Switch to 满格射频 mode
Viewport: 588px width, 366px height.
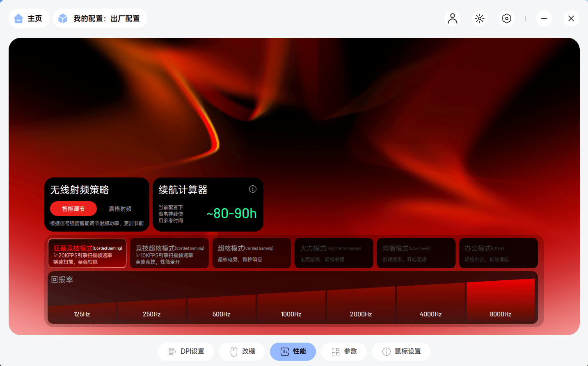(x=120, y=209)
